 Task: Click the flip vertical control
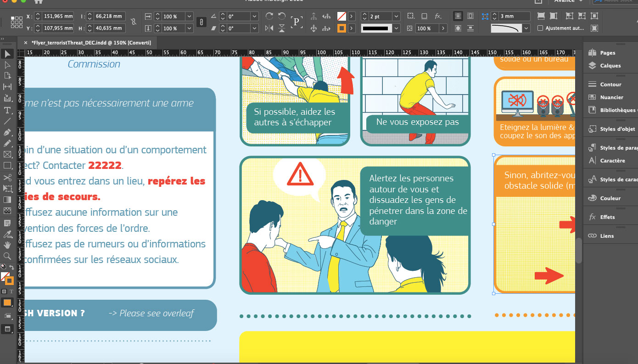(x=281, y=28)
